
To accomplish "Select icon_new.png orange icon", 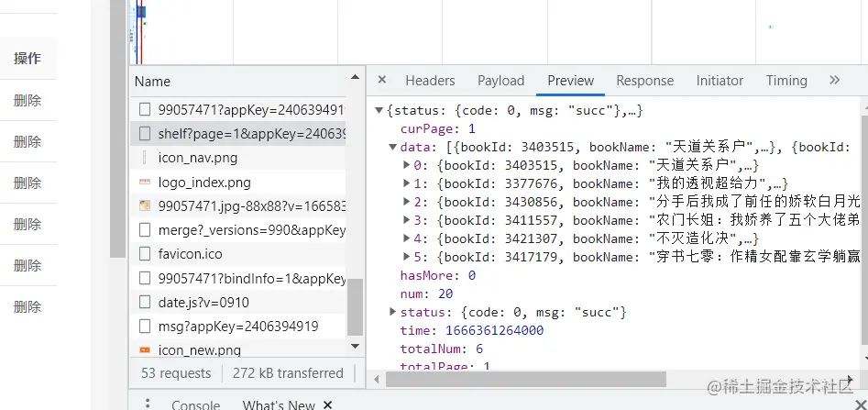I will (x=145, y=349).
